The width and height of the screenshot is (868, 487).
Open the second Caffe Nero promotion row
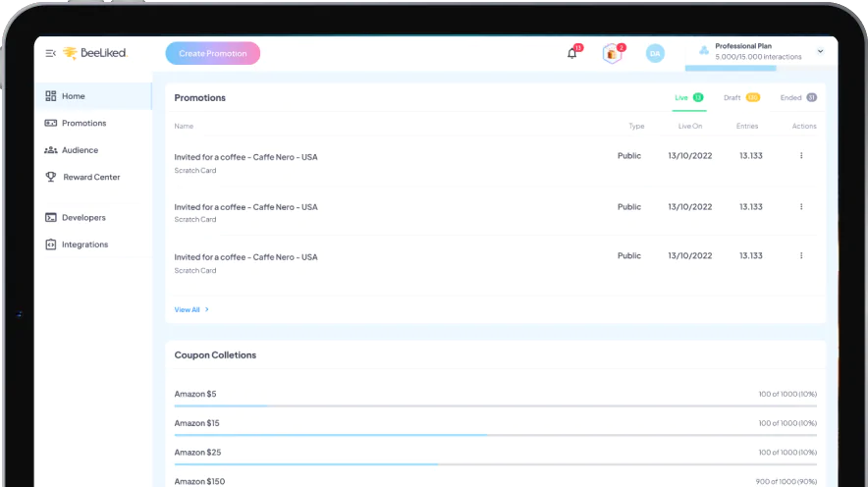coord(245,207)
